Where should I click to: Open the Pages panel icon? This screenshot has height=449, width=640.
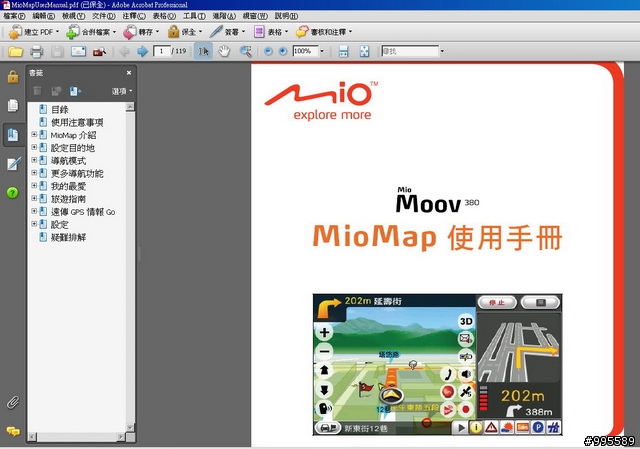point(13,105)
